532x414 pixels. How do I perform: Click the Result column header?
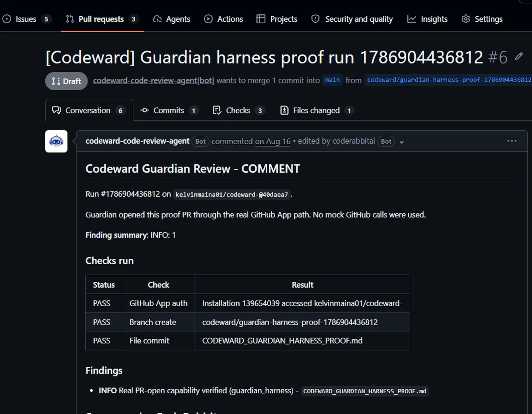pyautogui.click(x=302, y=285)
